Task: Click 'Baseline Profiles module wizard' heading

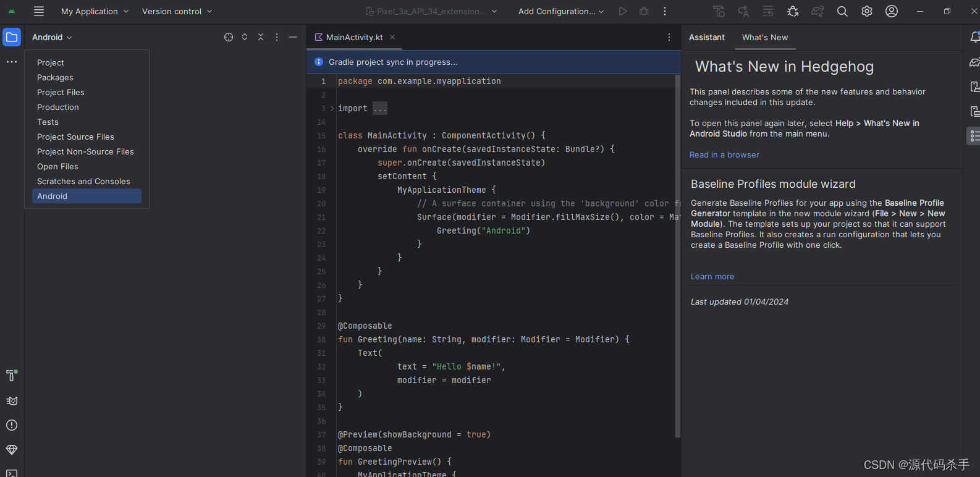Action: [x=773, y=184]
